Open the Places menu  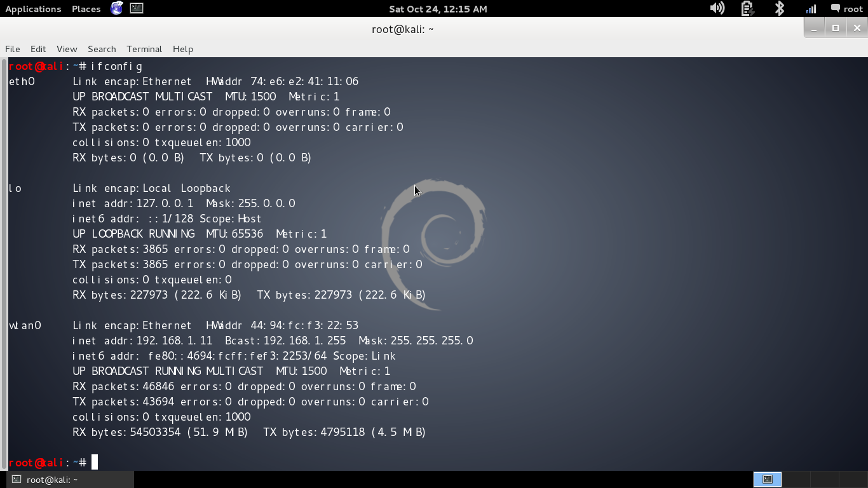(86, 9)
